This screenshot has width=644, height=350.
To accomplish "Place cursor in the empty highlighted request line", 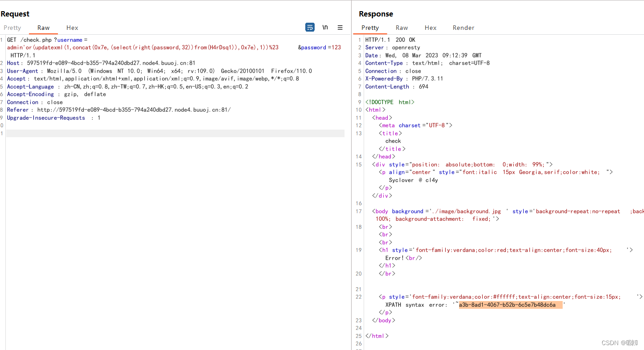I will [175, 133].
